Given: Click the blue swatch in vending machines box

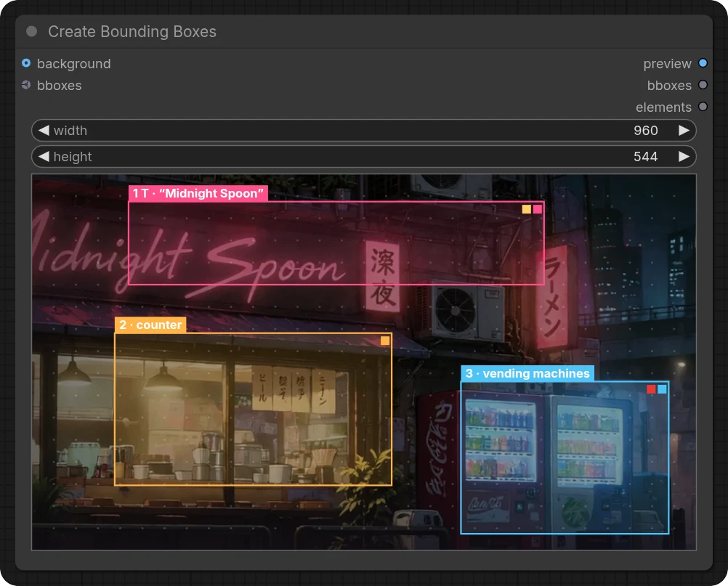Looking at the screenshot, I should 662,389.
